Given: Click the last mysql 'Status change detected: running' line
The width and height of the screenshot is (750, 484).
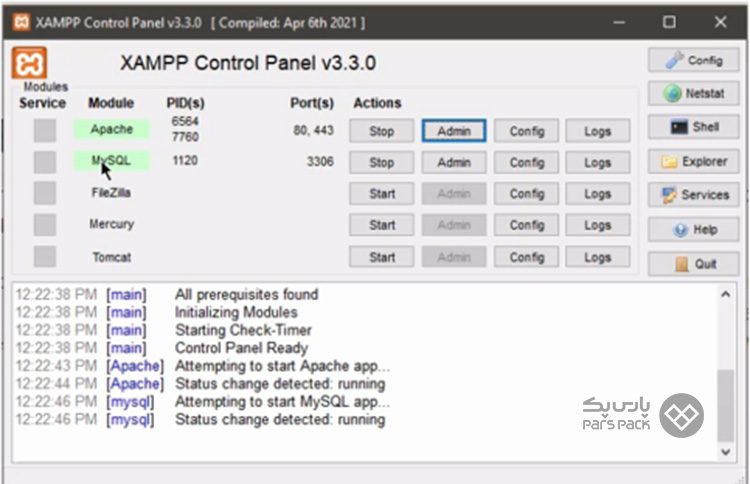Looking at the screenshot, I should tap(280, 419).
